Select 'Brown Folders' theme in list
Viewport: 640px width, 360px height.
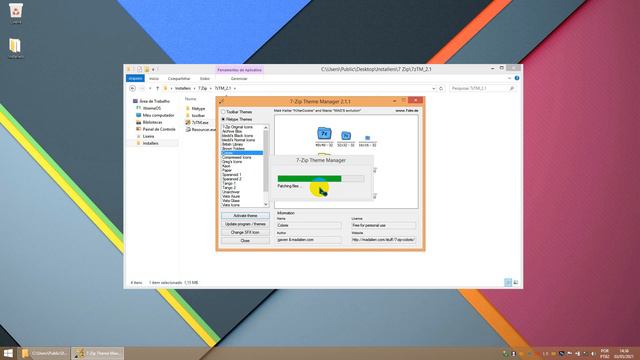coord(233,149)
